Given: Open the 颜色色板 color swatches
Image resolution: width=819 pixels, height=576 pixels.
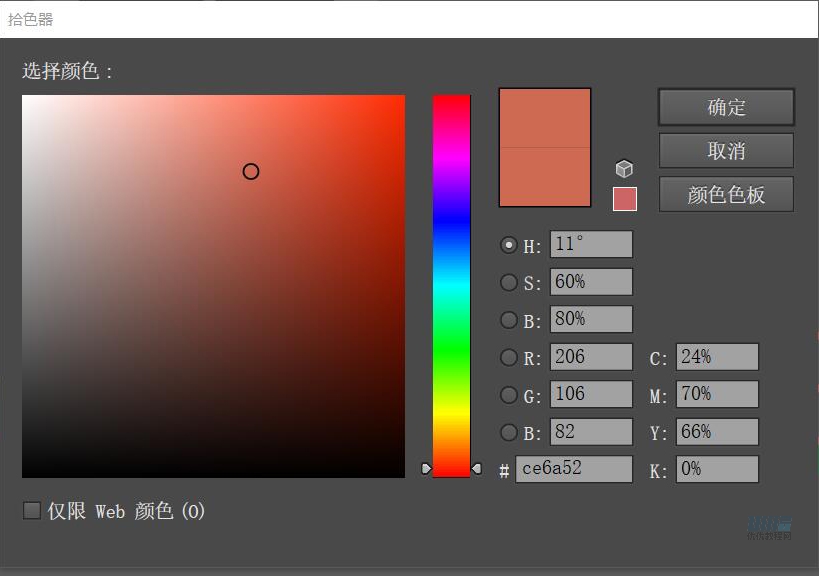Looking at the screenshot, I should coord(726,195).
